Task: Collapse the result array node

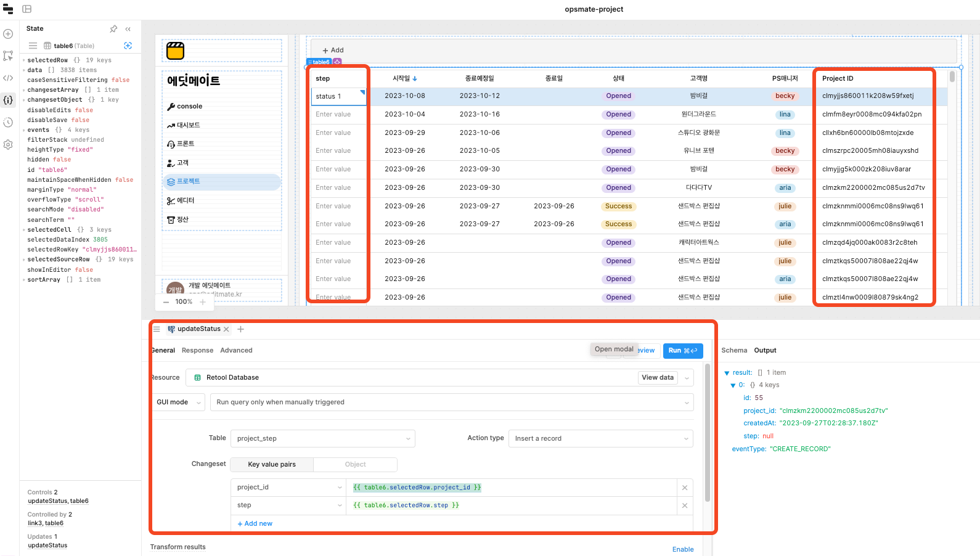Action: coord(727,373)
